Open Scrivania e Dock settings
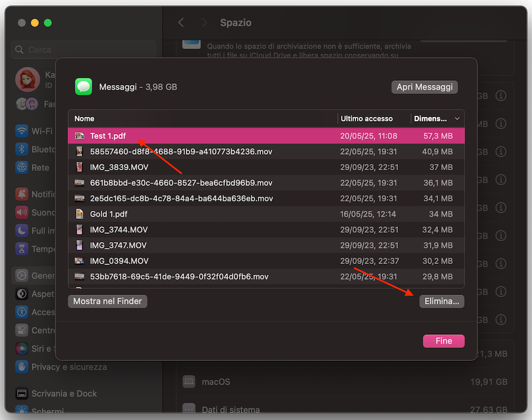532x420 pixels. 21,393
